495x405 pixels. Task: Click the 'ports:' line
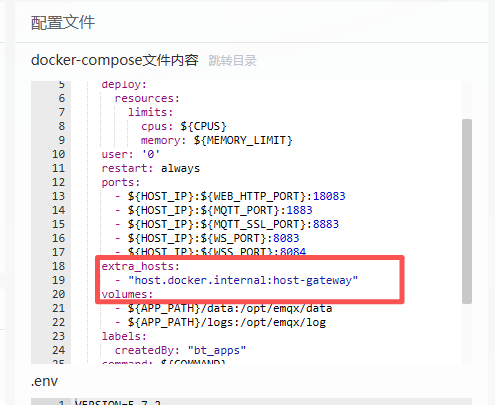tap(121, 182)
